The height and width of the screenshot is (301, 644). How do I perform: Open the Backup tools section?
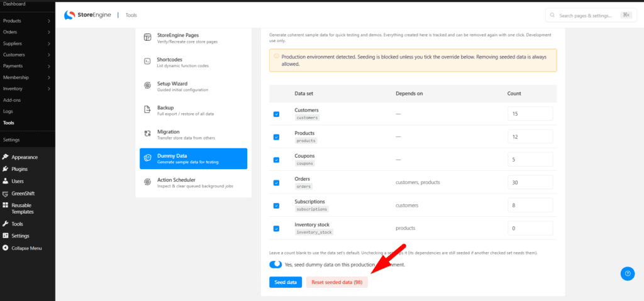tap(194, 110)
